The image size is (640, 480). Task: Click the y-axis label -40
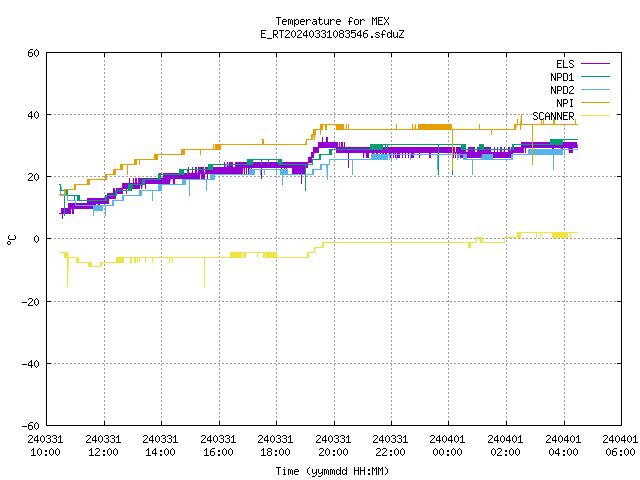31,364
